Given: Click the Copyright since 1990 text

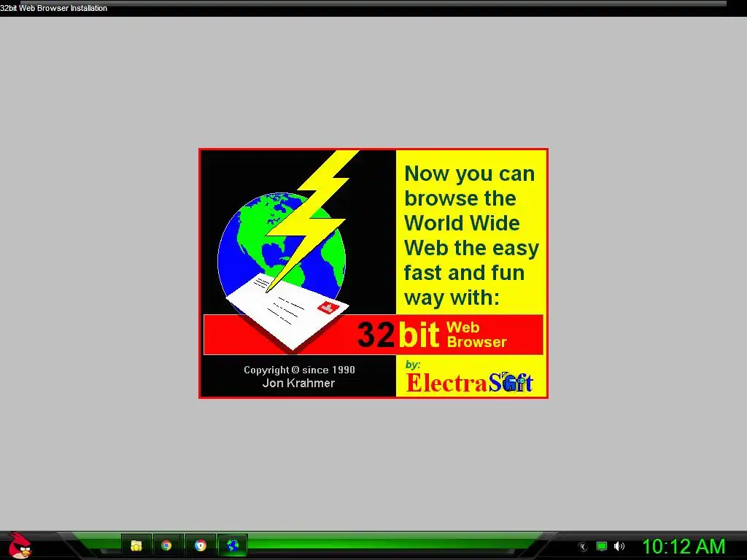Looking at the screenshot, I should pos(299,370).
